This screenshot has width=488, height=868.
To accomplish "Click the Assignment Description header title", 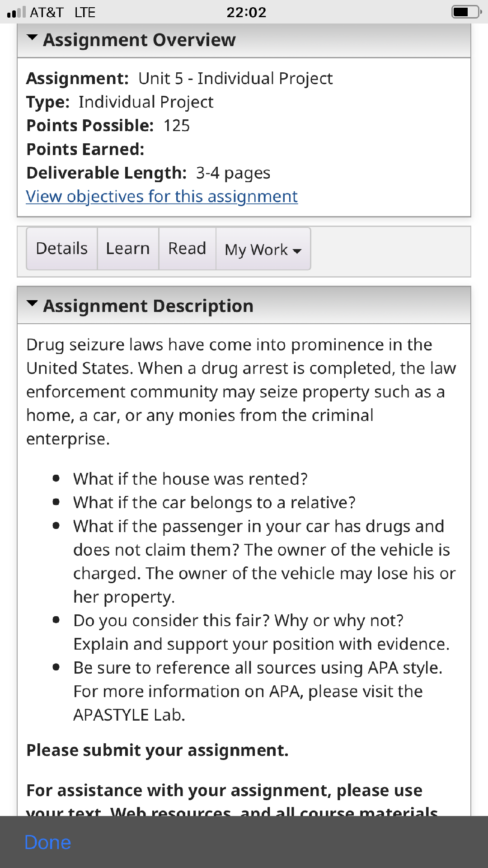I will 148,306.
